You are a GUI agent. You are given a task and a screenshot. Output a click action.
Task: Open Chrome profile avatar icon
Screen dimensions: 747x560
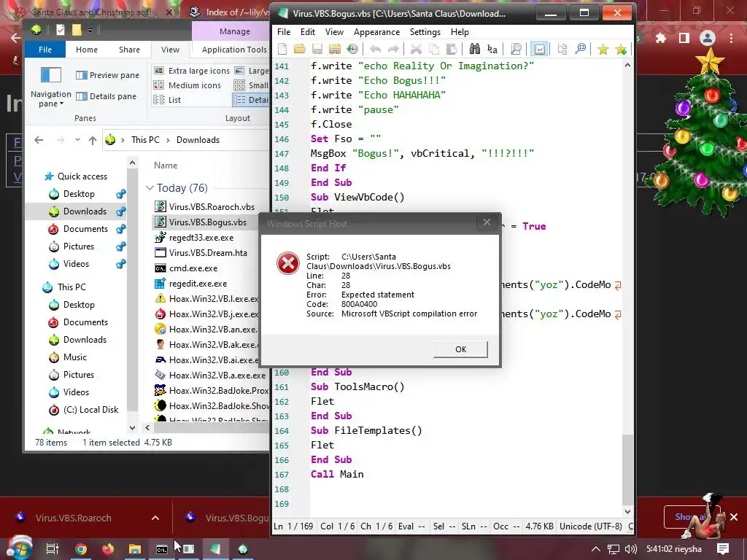(708, 38)
